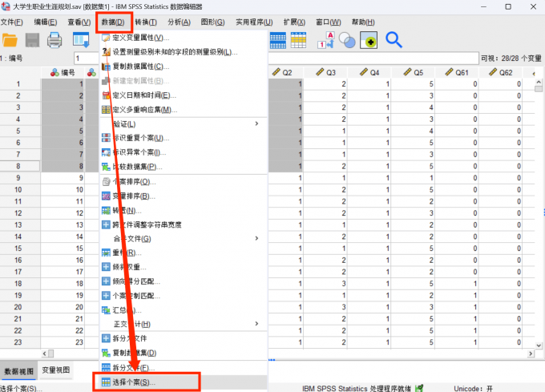This screenshot has width=545, height=392.
Task: Choose 倾向得分匹配... menu item
Action: pos(184,281)
